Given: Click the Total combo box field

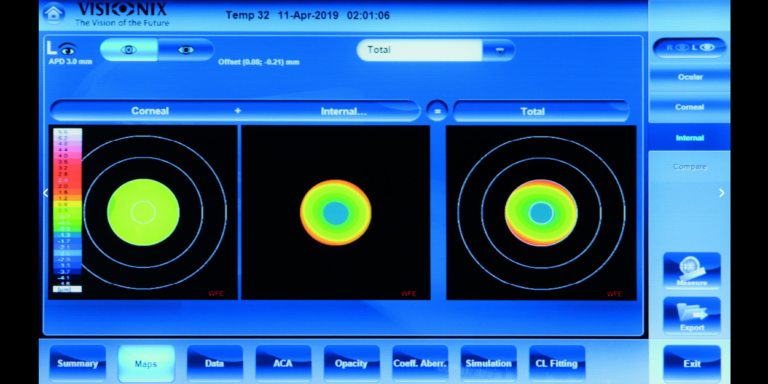Looking at the screenshot, I should tap(420, 50).
